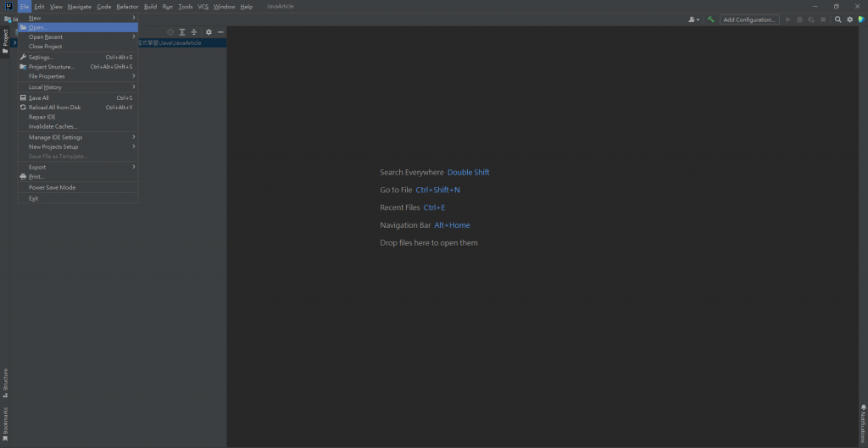Open the Window menu
Viewport: 868px width, 448px height.
click(x=224, y=7)
